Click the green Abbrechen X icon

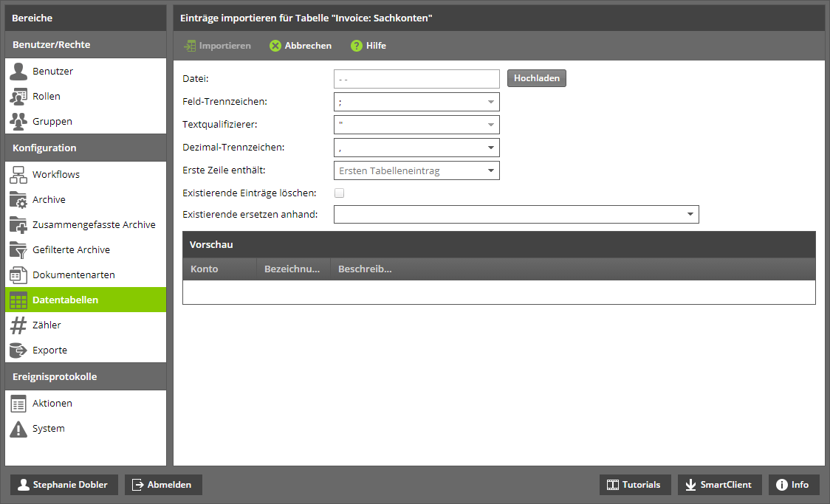point(275,46)
